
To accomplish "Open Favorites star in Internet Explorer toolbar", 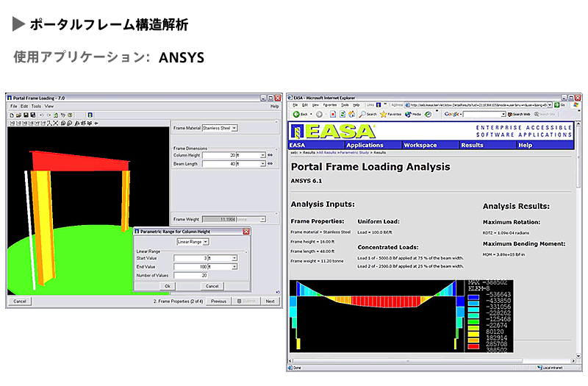I will (390, 114).
